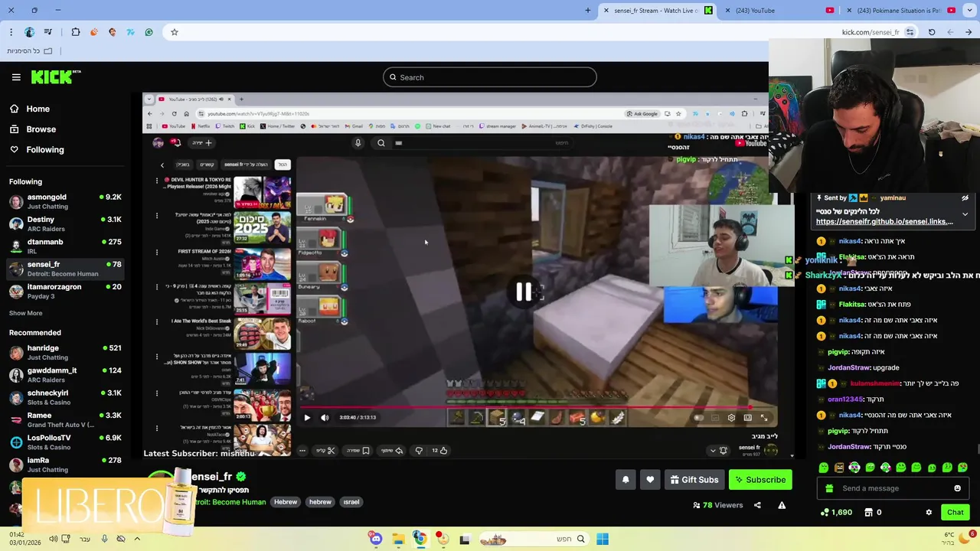Open emoji picker in chat input
980x551 pixels.
[x=957, y=488]
